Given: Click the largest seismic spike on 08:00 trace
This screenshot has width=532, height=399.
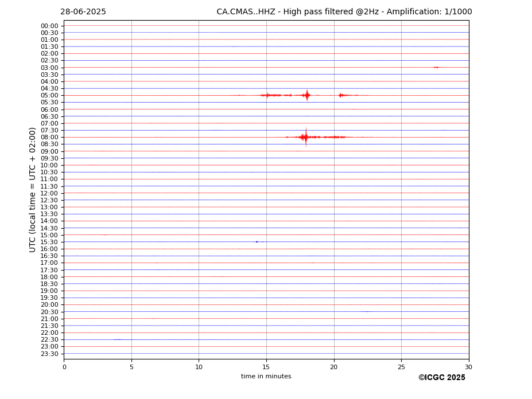Looking at the screenshot, I should tap(306, 137).
